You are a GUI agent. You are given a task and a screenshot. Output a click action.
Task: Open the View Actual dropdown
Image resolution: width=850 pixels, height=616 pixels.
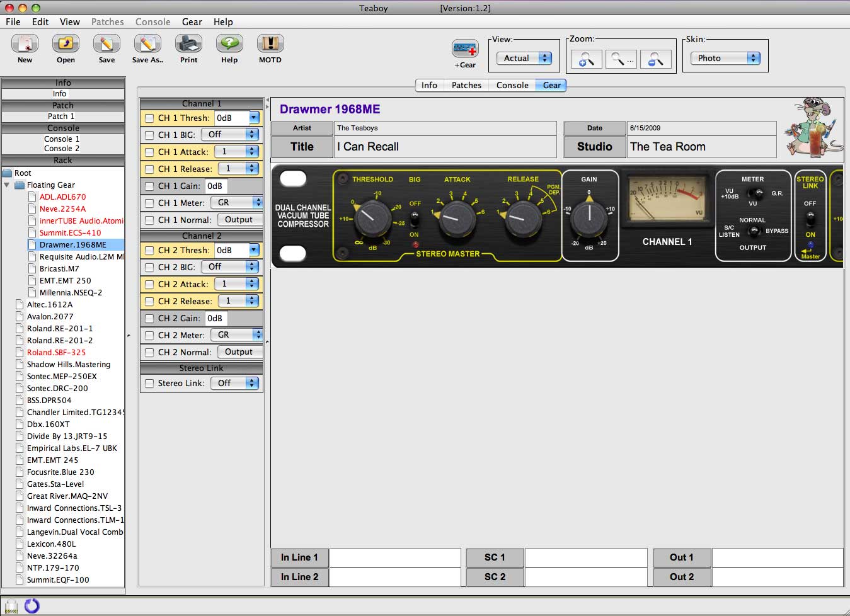pos(524,58)
